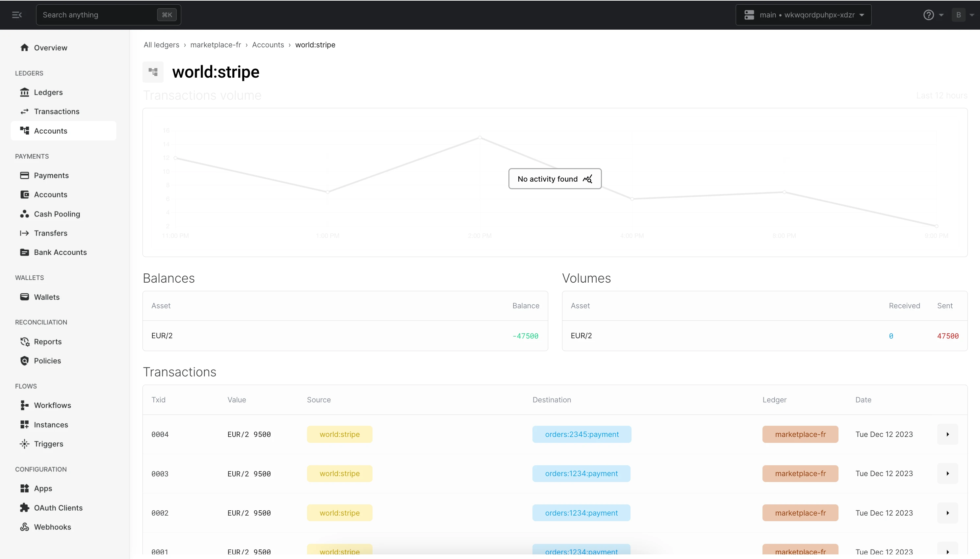
Task: Open the Overview menu item
Action: coord(50,48)
